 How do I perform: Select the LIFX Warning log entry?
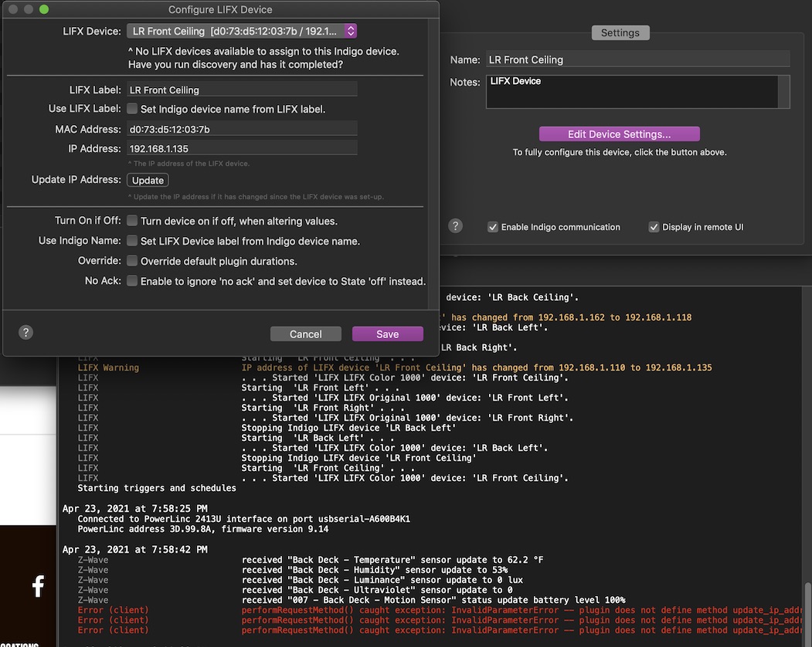395,368
